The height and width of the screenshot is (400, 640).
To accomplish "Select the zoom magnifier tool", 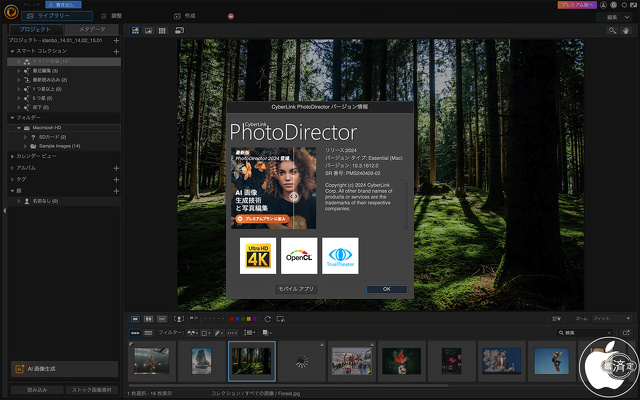I will pyautogui.click(x=612, y=31).
